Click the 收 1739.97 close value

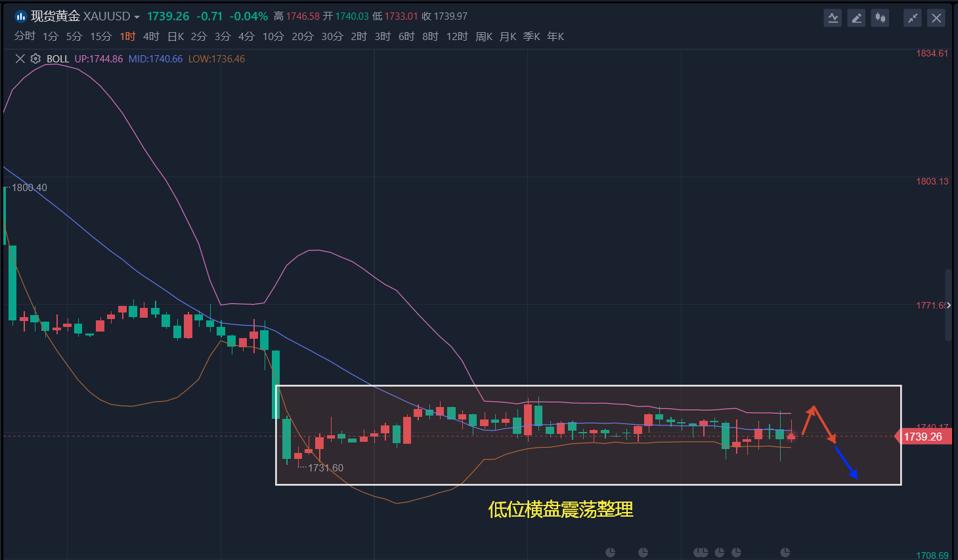click(445, 16)
